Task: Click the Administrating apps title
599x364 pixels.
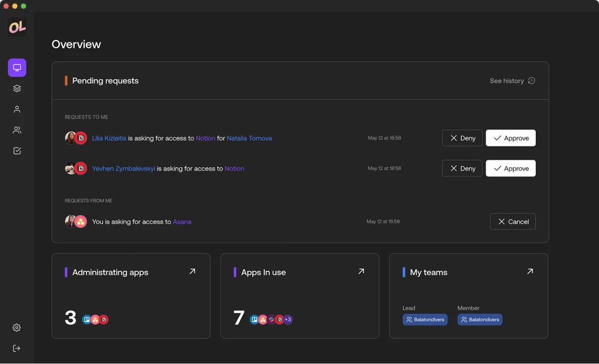Action: pos(110,272)
